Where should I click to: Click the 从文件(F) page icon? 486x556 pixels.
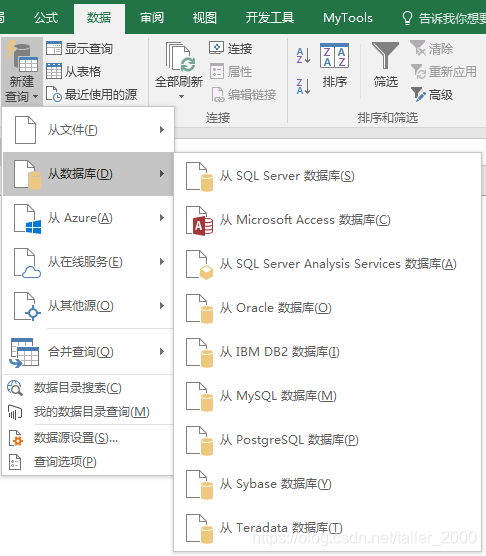25,130
